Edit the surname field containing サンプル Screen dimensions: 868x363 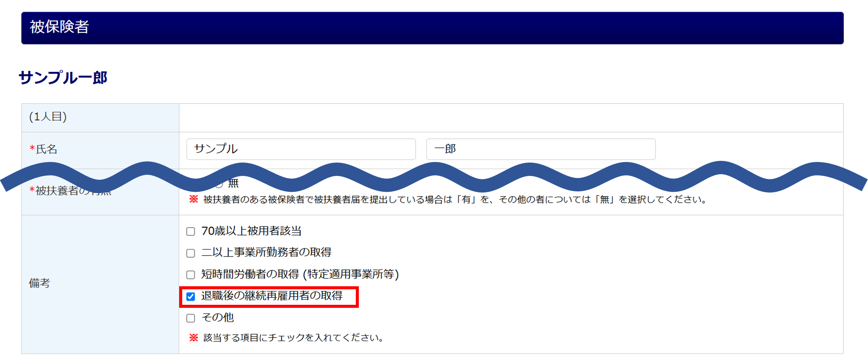pos(301,149)
